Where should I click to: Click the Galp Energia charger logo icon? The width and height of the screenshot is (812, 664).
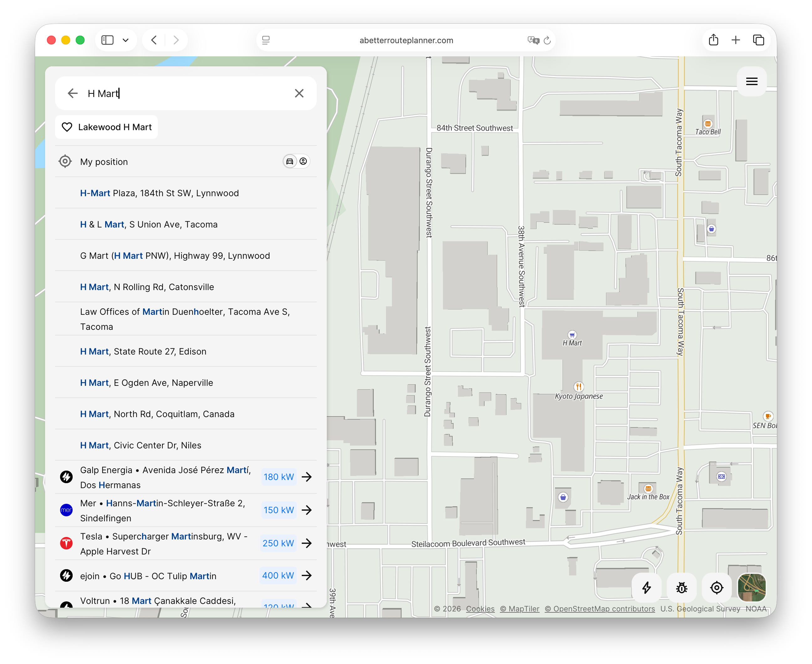(x=67, y=477)
